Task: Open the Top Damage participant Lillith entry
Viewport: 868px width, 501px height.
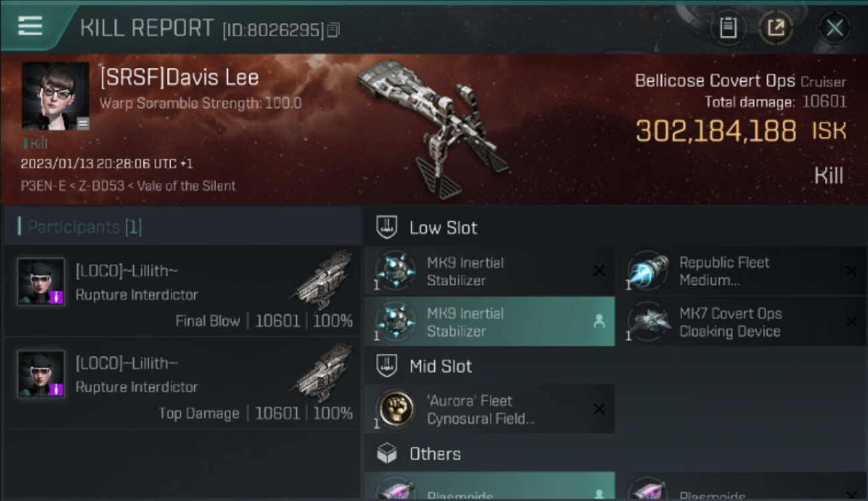Action: pos(182,383)
